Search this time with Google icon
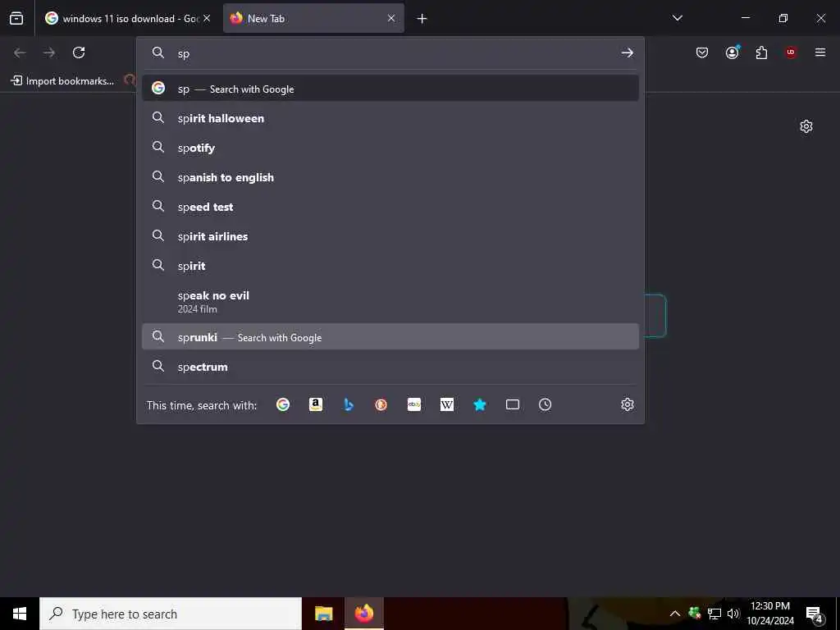 283,404
